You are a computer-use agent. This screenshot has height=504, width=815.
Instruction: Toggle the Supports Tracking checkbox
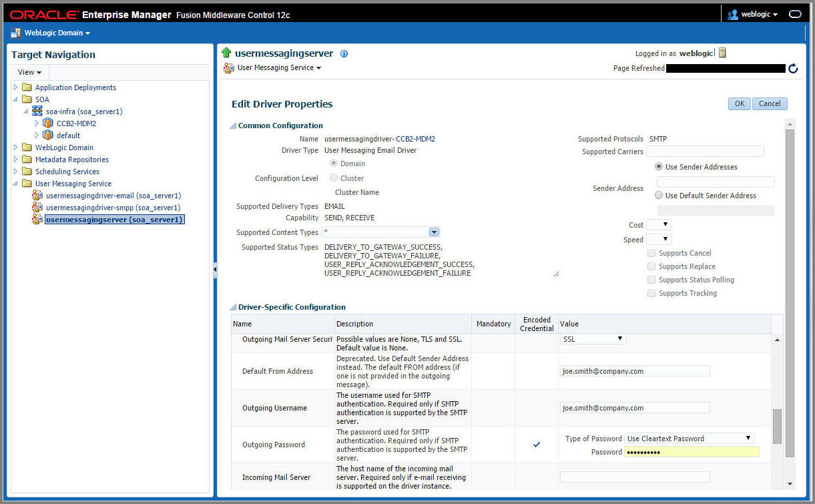click(x=651, y=293)
